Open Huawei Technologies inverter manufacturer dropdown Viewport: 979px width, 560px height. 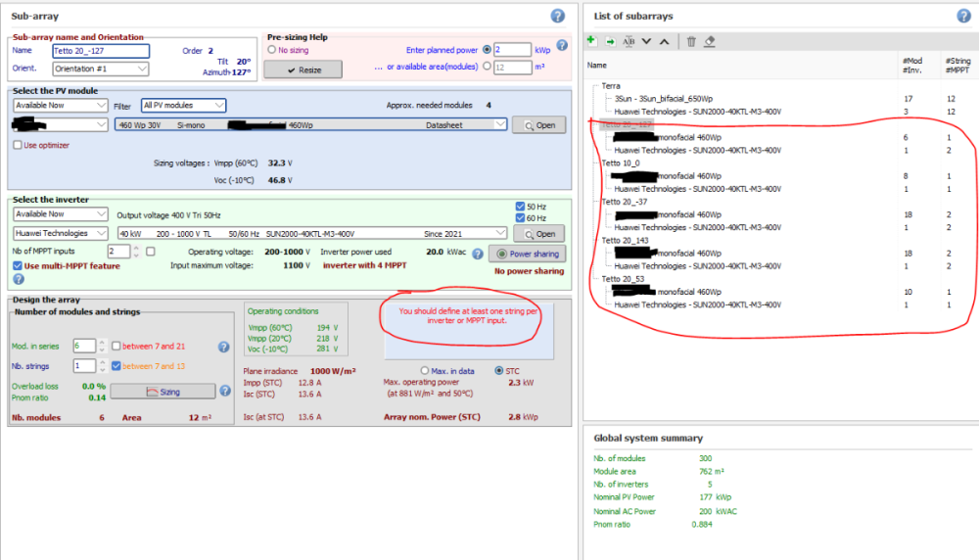60,233
